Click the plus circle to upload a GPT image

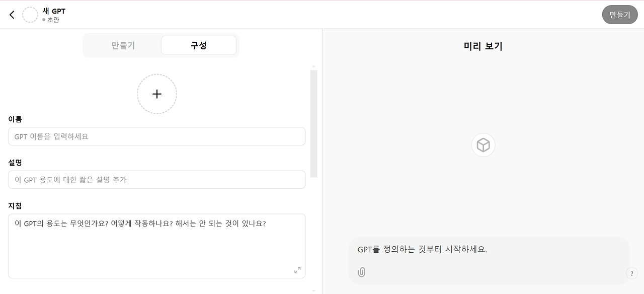156,94
